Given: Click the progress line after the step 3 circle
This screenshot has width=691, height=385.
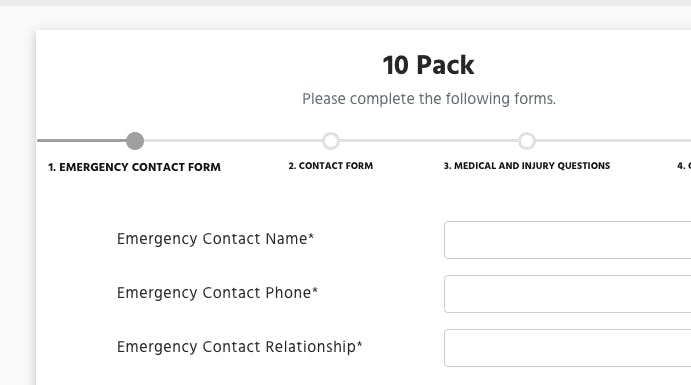Looking at the screenshot, I should click(x=613, y=141).
